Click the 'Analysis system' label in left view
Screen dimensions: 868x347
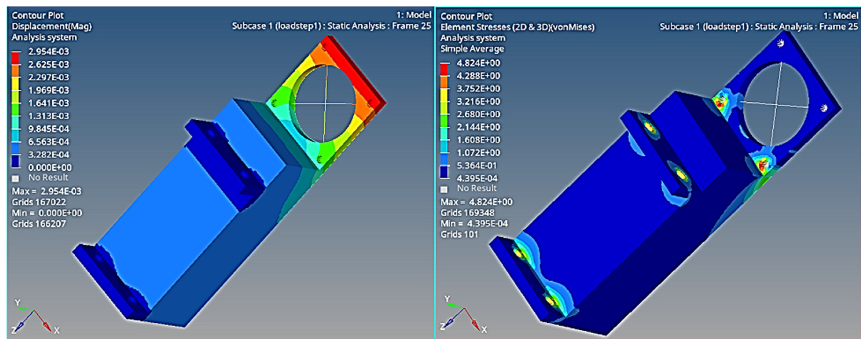pos(44,37)
